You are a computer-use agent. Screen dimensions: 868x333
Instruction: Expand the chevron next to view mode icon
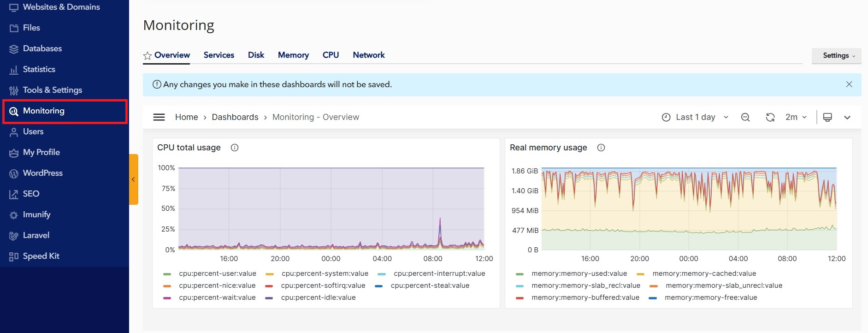847,117
